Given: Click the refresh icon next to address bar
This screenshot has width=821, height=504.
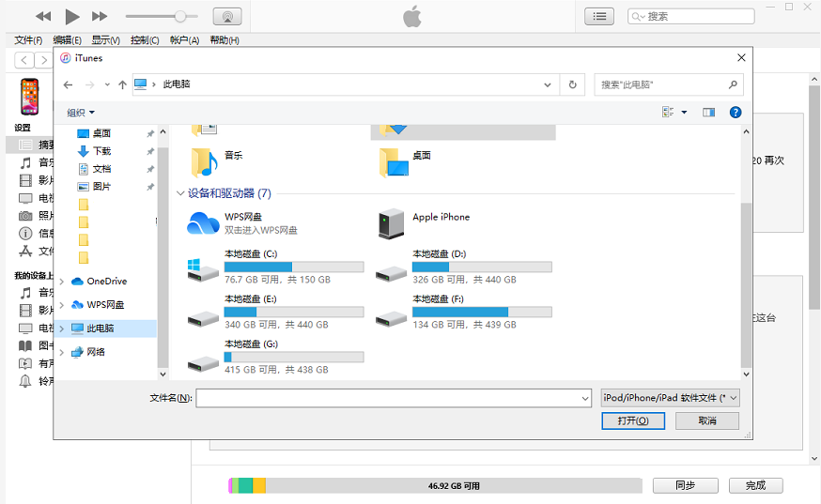Looking at the screenshot, I should pos(573,84).
